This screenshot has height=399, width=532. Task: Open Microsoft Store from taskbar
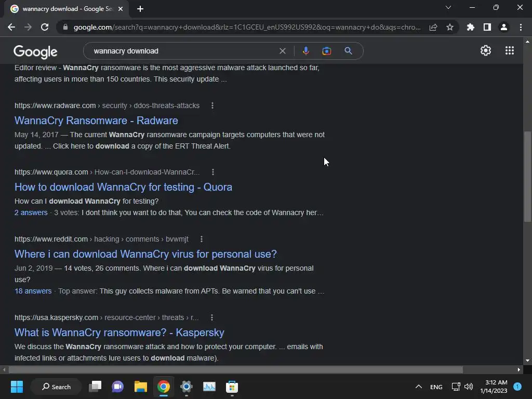[x=232, y=387]
